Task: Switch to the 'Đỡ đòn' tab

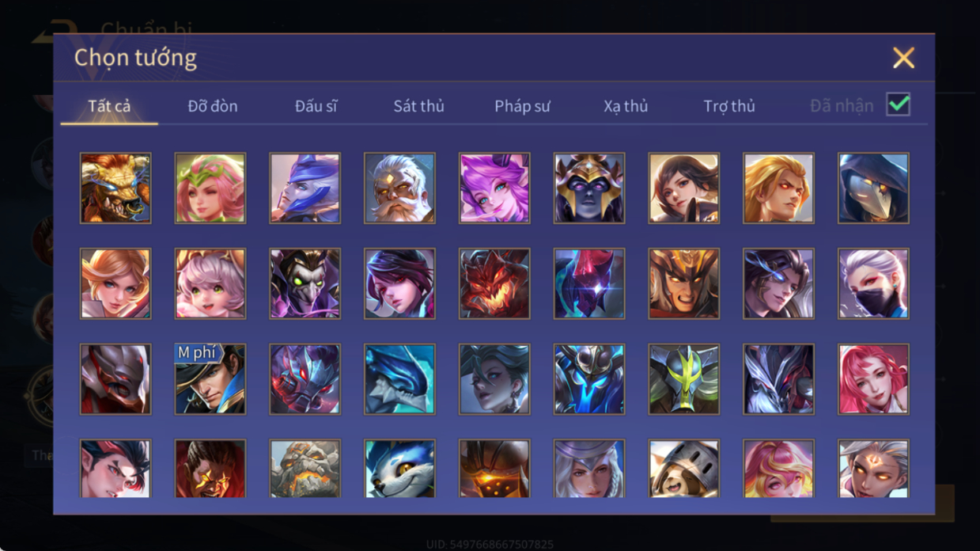Action: pyautogui.click(x=213, y=106)
